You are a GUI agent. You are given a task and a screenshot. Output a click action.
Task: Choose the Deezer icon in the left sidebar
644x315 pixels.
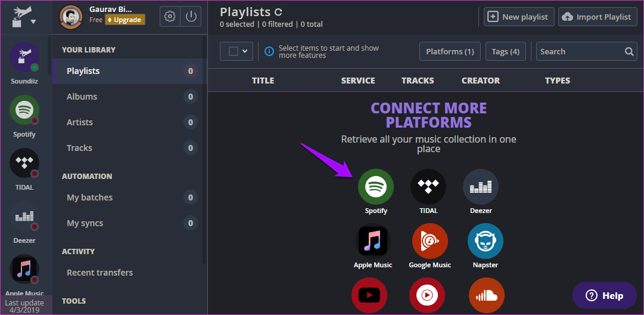24,216
